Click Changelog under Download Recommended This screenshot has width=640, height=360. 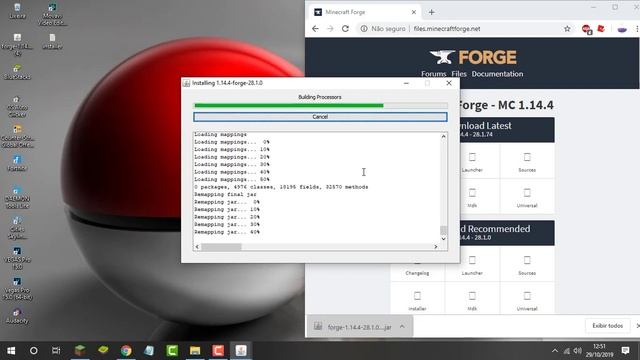pos(417,266)
